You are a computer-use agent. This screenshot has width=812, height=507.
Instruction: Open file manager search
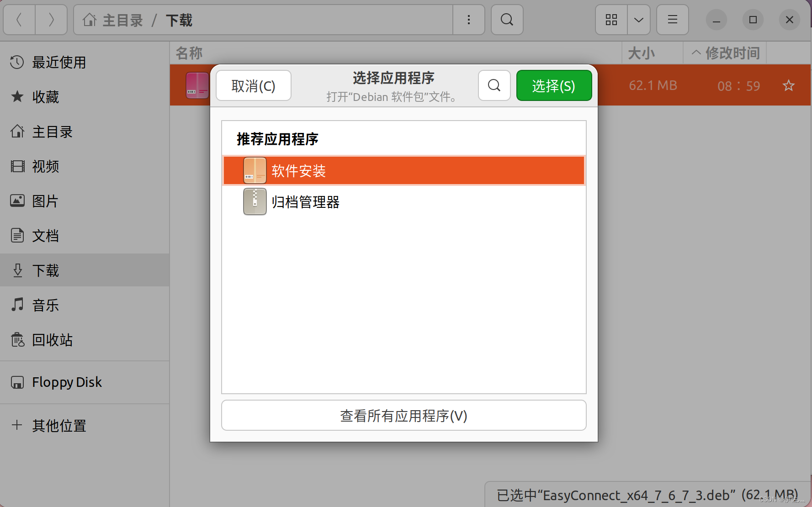click(x=507, y=20)
